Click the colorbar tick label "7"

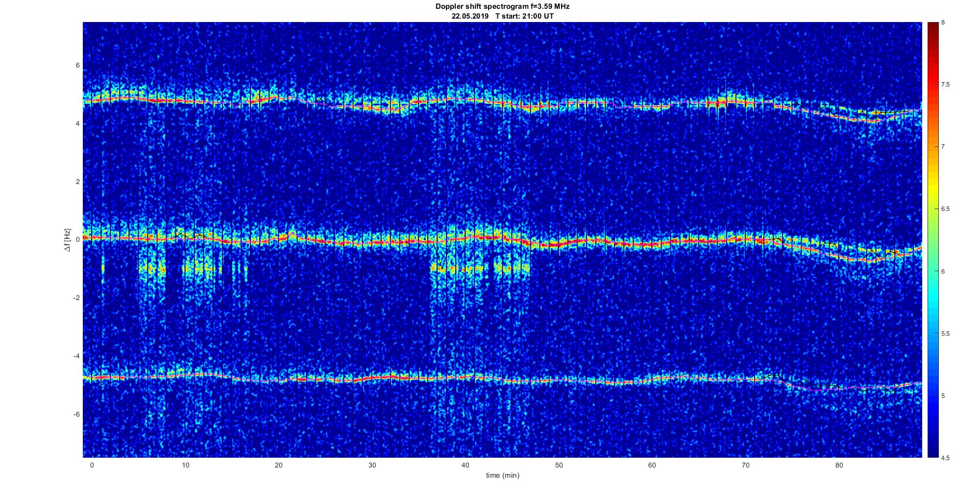pyautogui.click(x=943, y=147)
